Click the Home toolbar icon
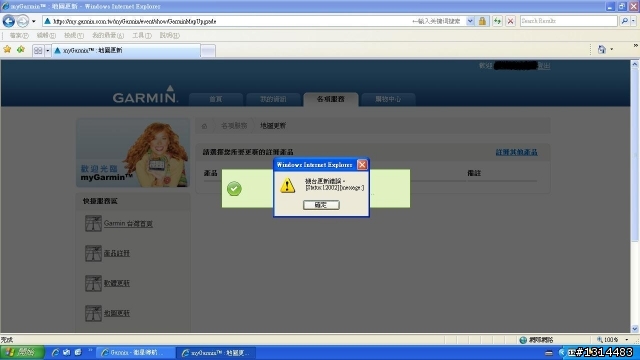Screen dimensions: 640x360 point(602,49)
